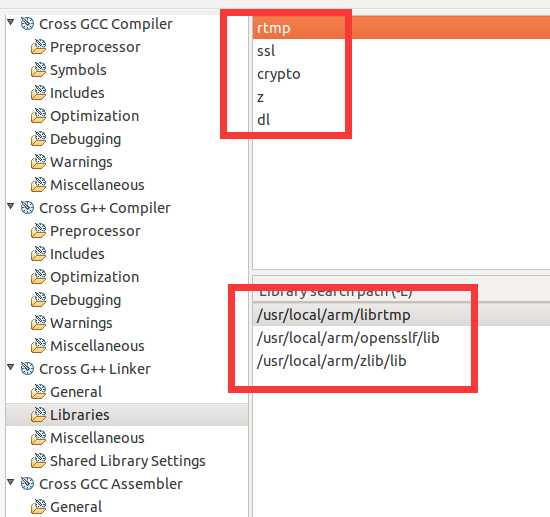Click the Miscellaneous icon under Cross G++ Linker
This screenshot has width=550, height=517.
38,438
